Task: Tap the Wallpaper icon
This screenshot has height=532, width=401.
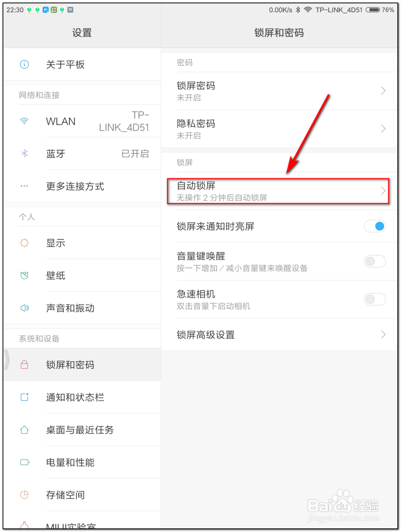Action: (x=24, y=275)
